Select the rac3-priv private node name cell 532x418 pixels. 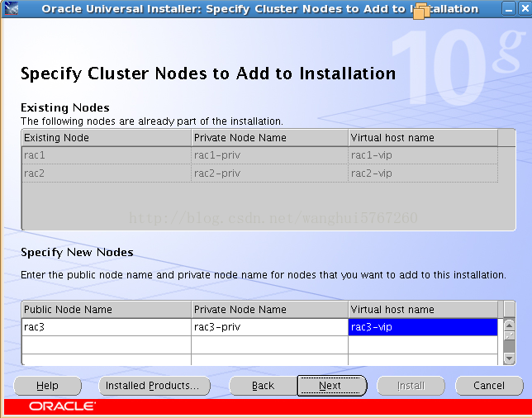tap(270, 327)
